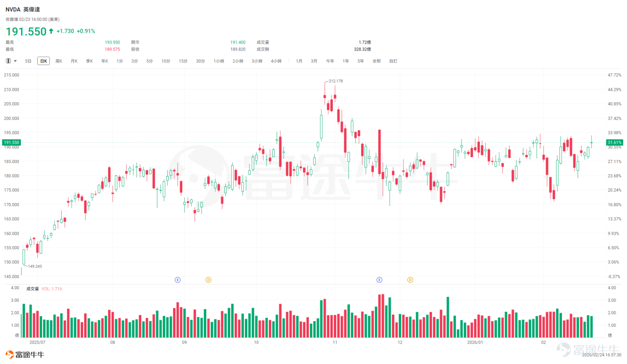627x364 pixels.
Task: Pick the 3小時 interval
Action: click(257, 61)
